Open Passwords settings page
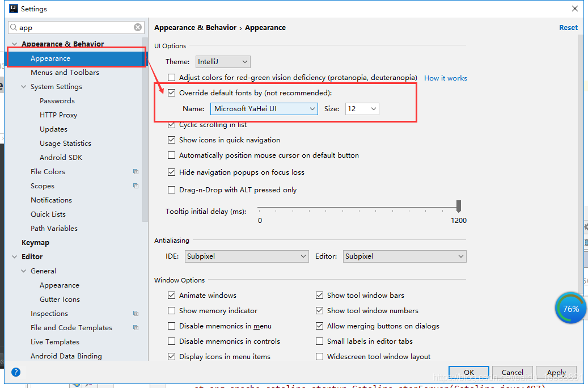The width and height of the screenshot is (588, 388). [x=57, y=101]
